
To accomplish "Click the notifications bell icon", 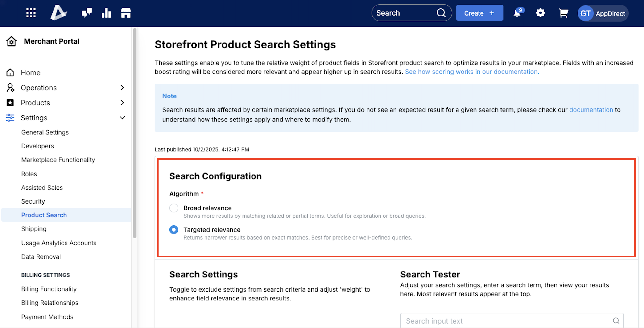I will pos(517,13).
